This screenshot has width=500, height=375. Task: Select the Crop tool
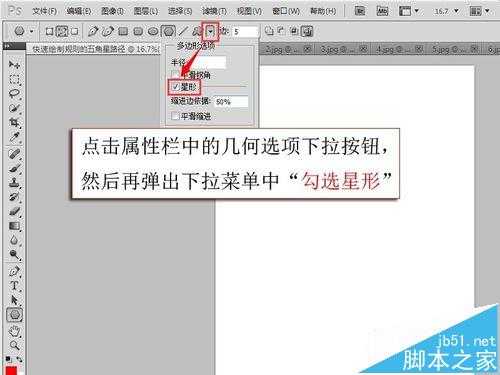click(x=14, y=123)
